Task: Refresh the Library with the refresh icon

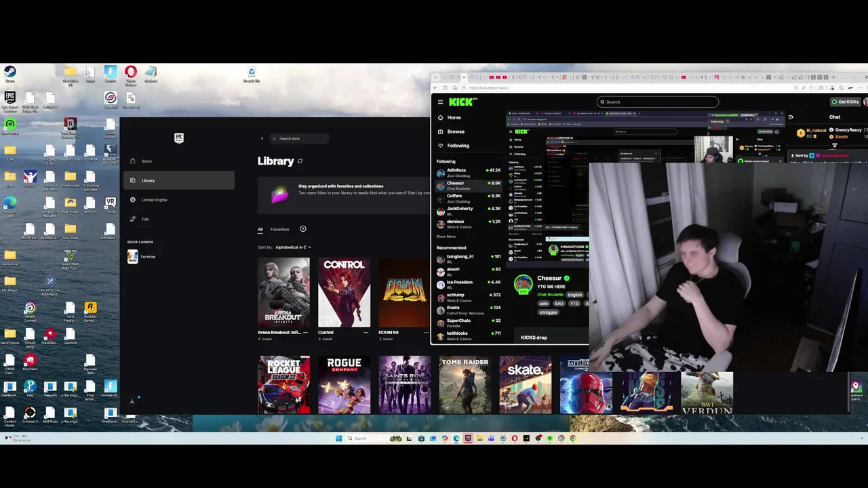Action: click(300, 161)
